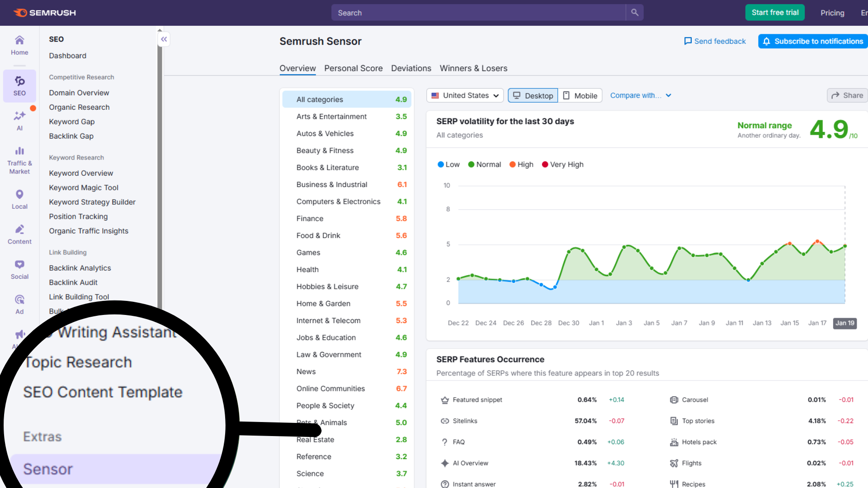Click Subscribe to notifications button
This screenshot has width=868, height=488.
[x=813, y=41]
